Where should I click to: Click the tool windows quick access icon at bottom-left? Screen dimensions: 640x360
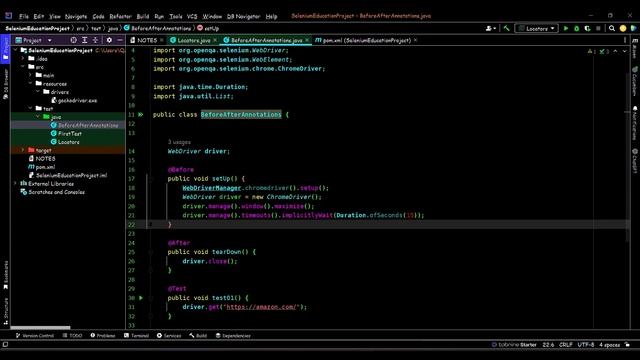(x=5, y=344)
